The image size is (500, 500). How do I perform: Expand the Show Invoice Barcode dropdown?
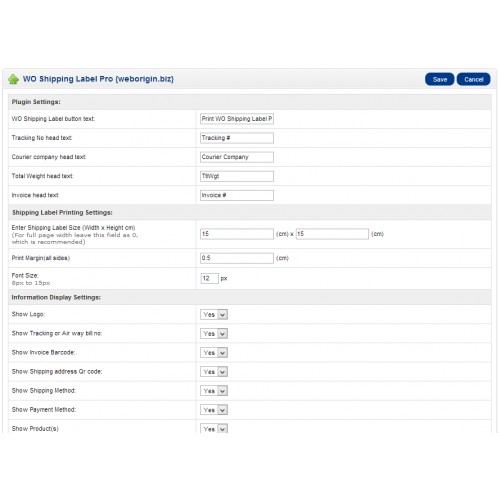214,353
